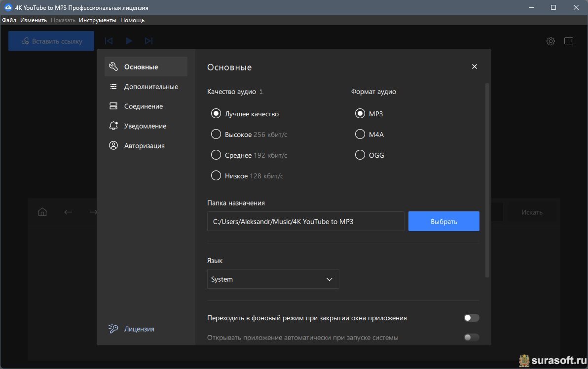Click the settings gear icon
The width and height of the screenshot is (588, 369).
pyautogui.click(x=551, y=41)
